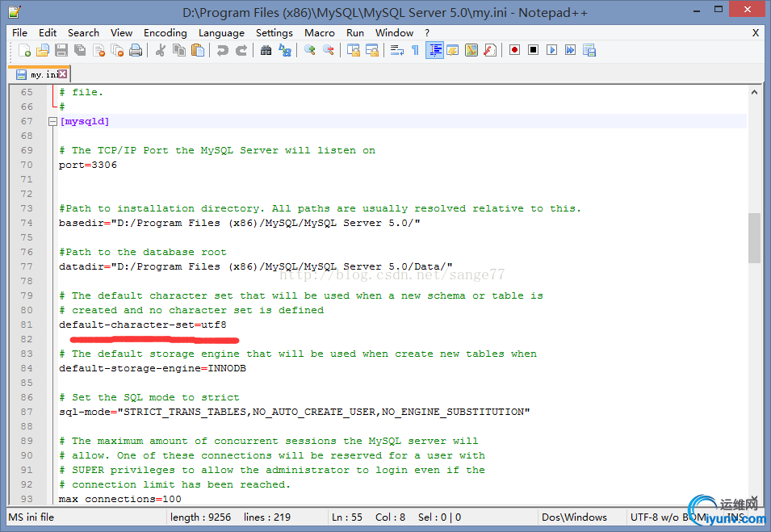Click the sql-mode line text
This screenshot has width=771, height=532.
[295, 412]
